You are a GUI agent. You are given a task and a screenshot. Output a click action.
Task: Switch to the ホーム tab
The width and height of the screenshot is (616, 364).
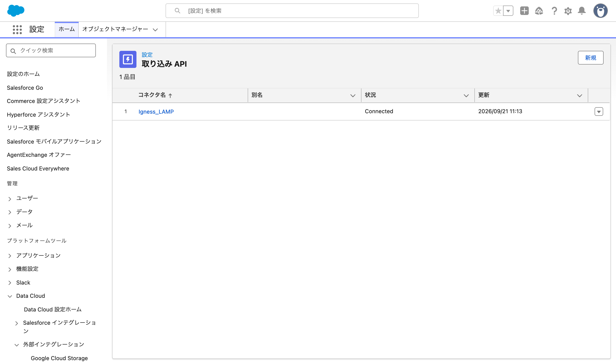[x=67, y=29]
